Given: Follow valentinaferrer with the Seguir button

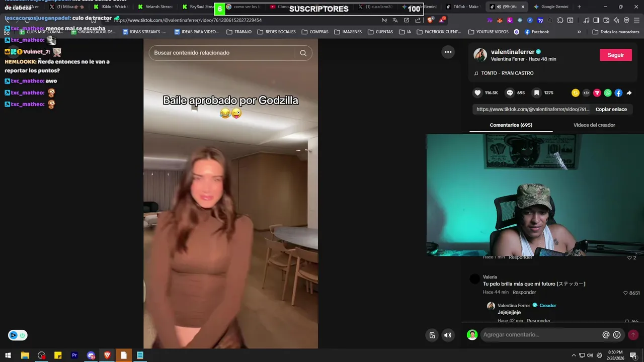Looking at the screenshot, I should click(x=615, y=55).
